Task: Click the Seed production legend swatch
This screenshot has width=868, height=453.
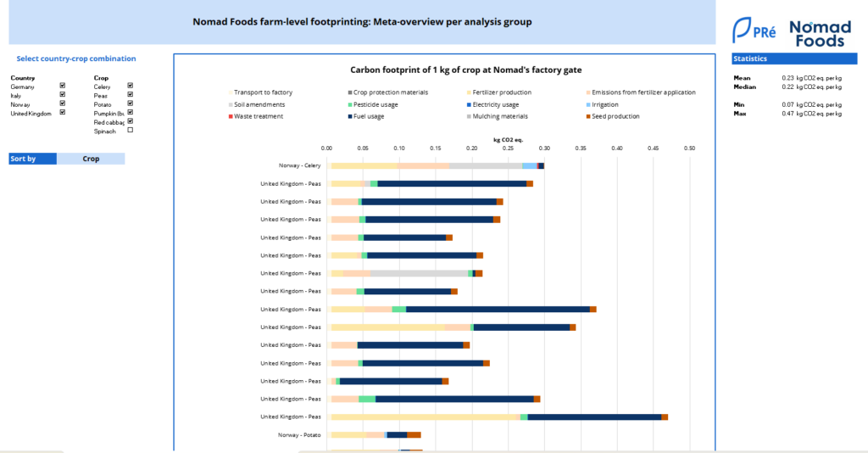Action: click(588, 116)
